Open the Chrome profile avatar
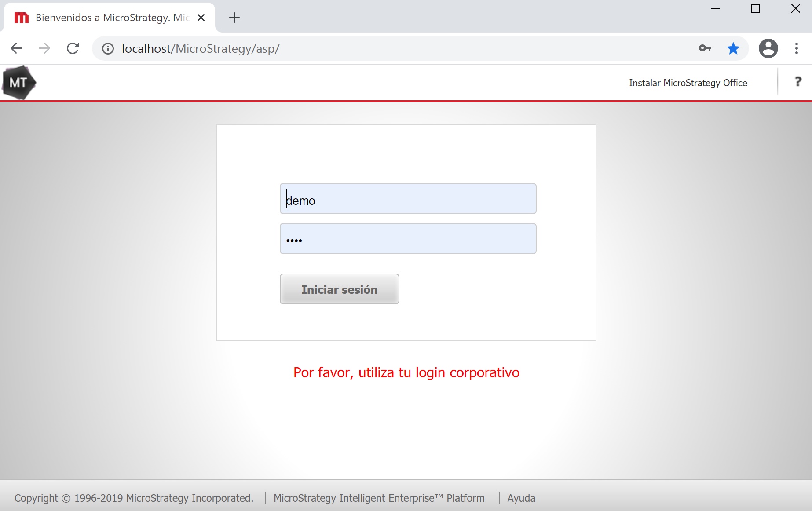This screenshot has height=511, width=812. pyautogui.click(x=768, y=48)
